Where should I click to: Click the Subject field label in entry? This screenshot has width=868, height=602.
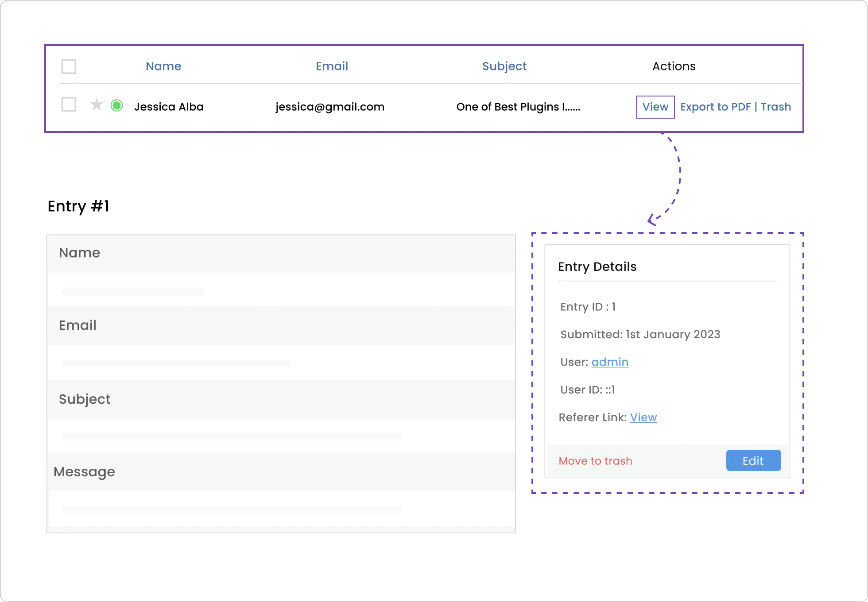[x=85, y=399]
